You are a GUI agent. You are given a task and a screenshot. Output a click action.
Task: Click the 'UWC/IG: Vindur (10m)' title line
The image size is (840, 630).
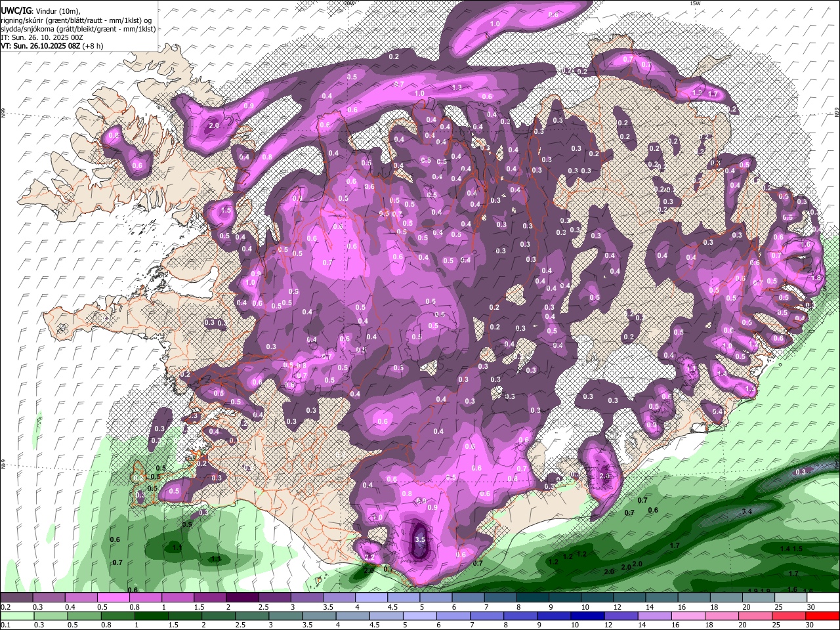[41, 11]
